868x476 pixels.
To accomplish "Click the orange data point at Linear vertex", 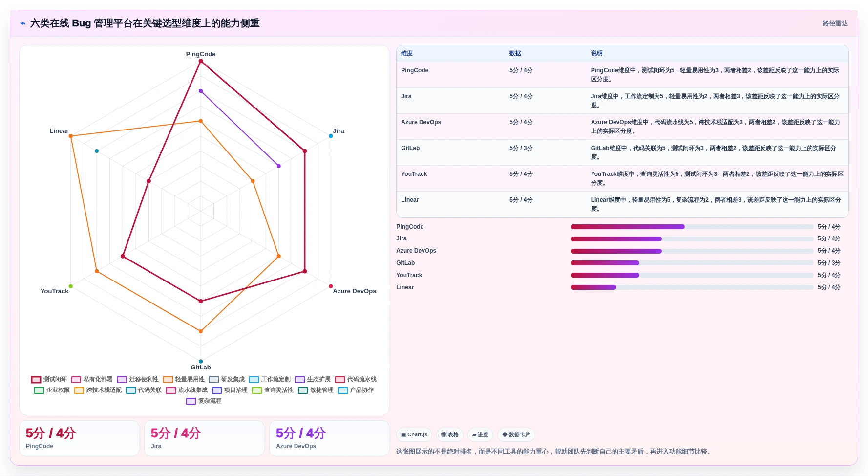I will point(71,136).
